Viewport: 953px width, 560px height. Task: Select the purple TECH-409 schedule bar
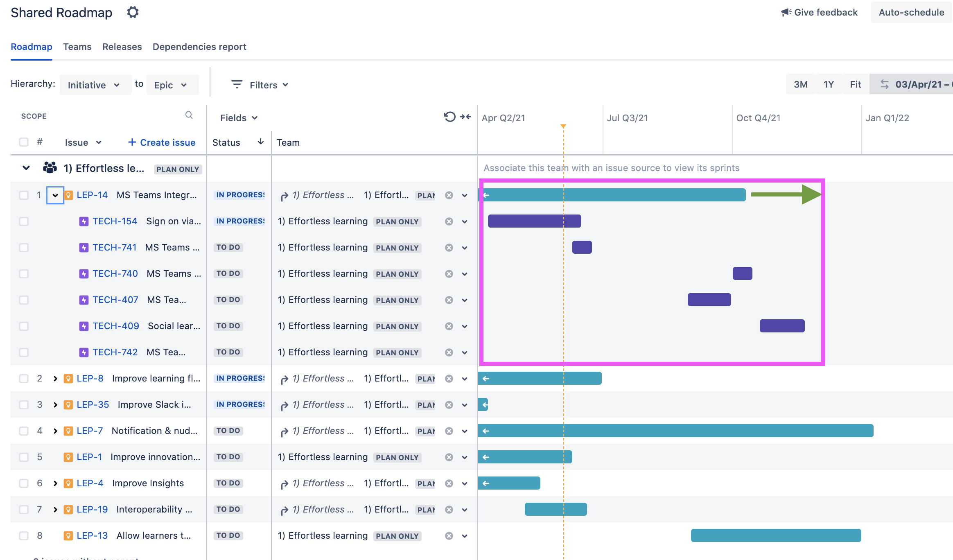click(782, 326)
